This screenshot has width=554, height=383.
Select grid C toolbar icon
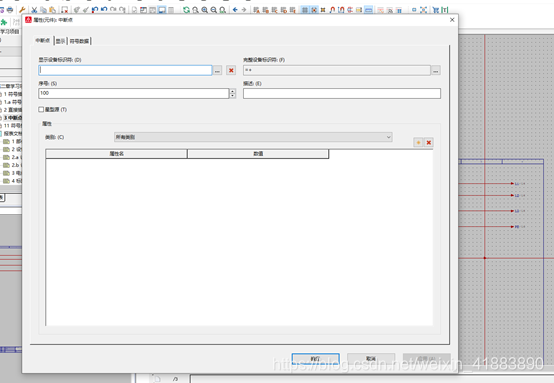275,10
